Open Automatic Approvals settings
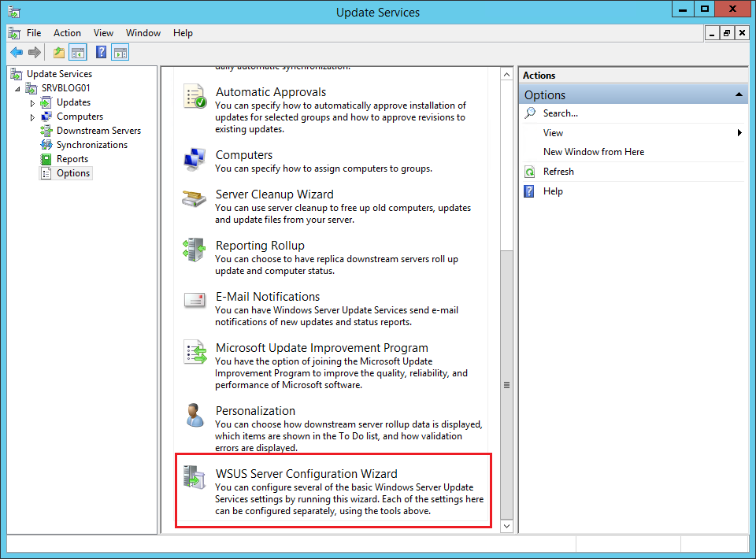The image size is (756, 559). [270, 92]
